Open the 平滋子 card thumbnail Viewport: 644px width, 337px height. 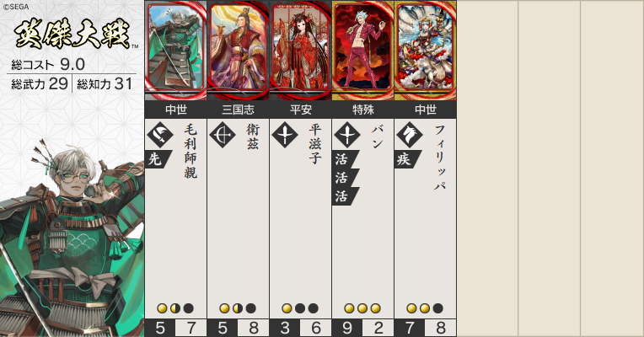click(x=301, y=50)
